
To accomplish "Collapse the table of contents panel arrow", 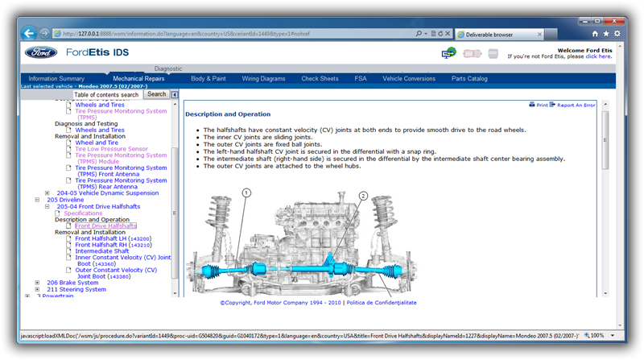I will (x=175, y=94).
